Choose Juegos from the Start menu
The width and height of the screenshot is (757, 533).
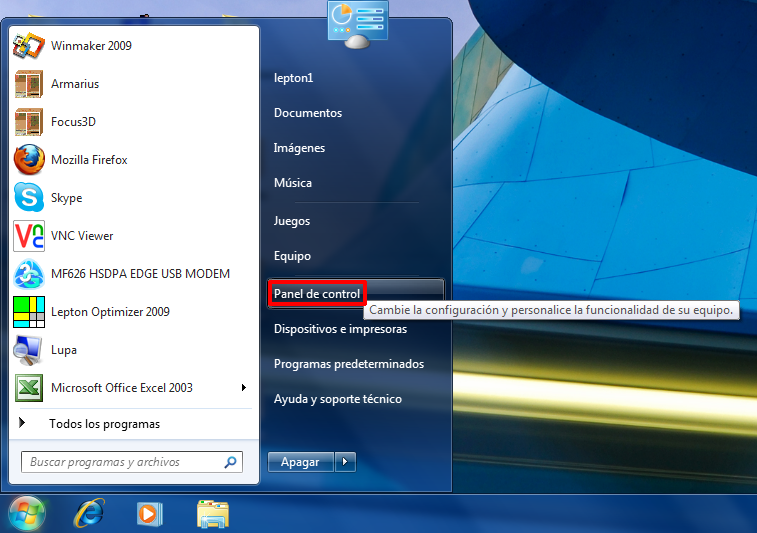(292, 221)
